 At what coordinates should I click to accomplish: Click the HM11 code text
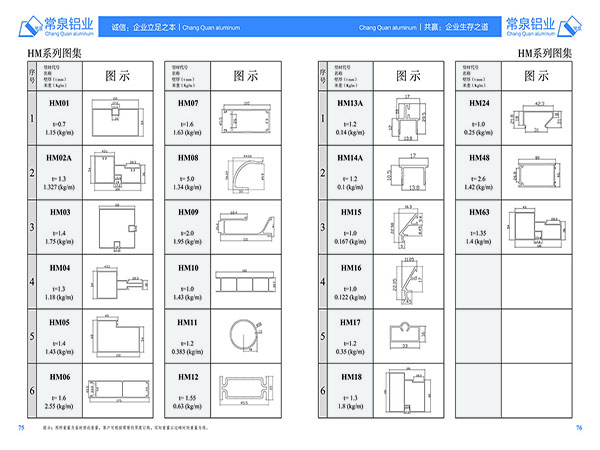(x=187, y=322)
